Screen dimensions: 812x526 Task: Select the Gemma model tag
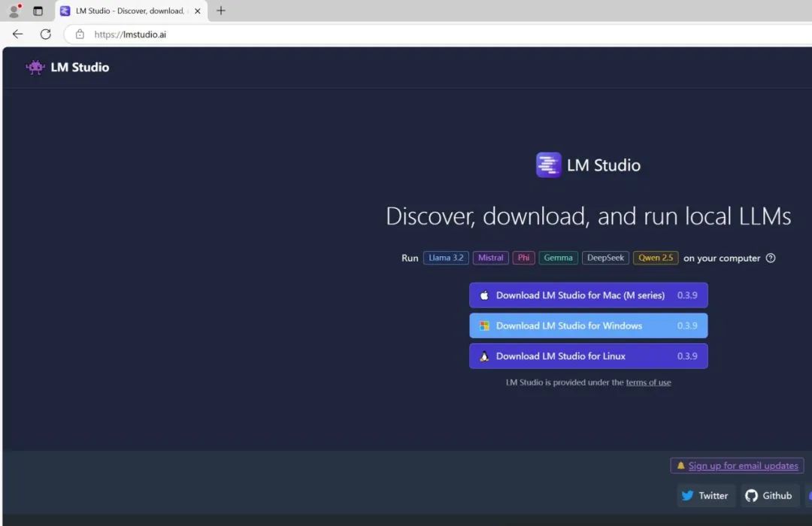pos(558,258)
